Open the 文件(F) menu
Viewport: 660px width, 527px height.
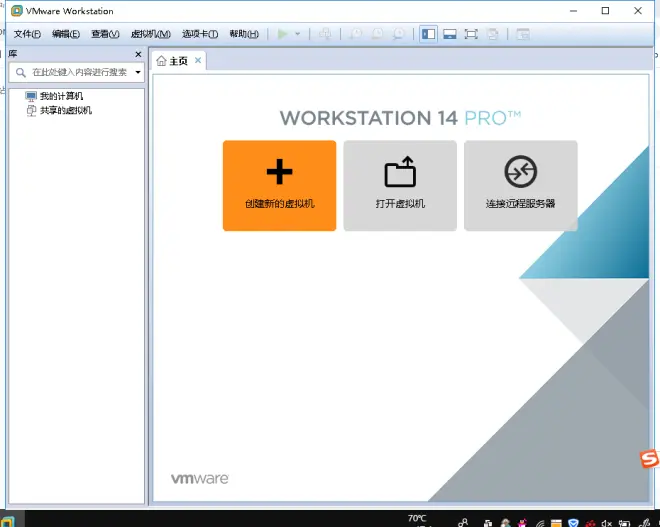coord(27,34)
